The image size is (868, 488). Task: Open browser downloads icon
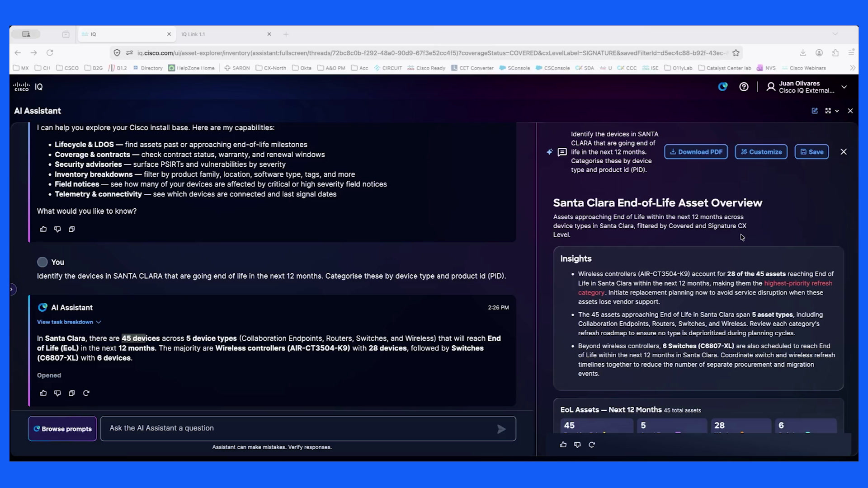(803, 53)
